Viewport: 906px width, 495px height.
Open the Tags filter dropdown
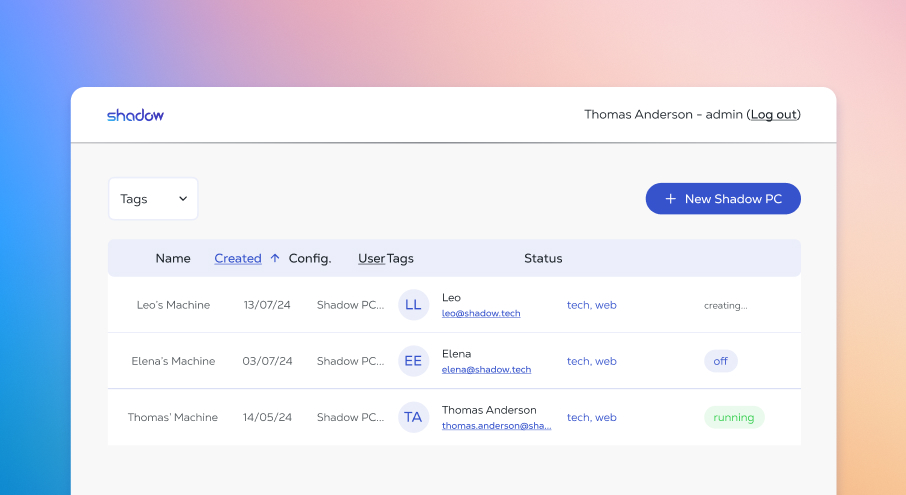(x=153, y=199)
